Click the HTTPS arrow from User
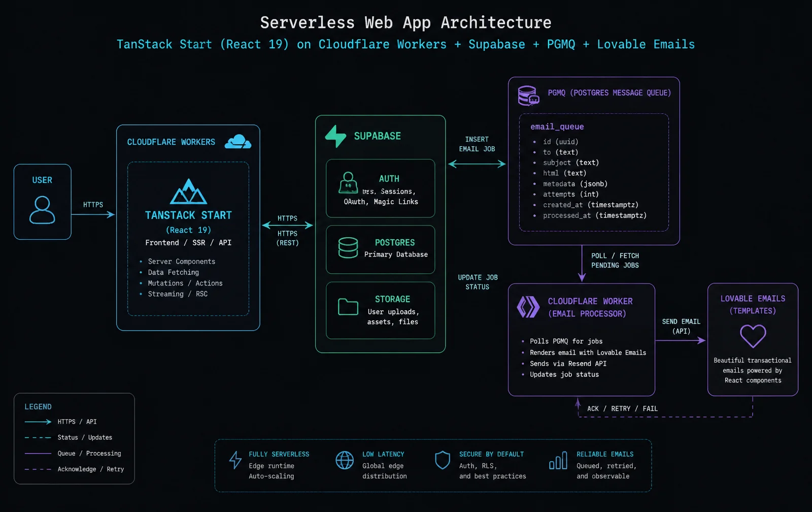This screenshot has width=812, height=512. coord(93,214)
